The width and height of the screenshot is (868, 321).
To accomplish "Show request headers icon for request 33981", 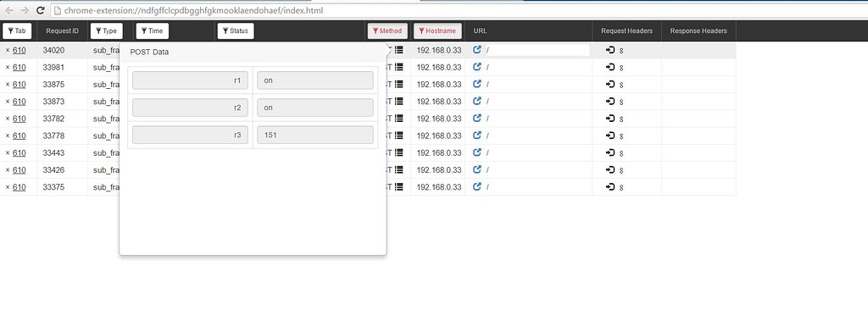I will (610, 67).
